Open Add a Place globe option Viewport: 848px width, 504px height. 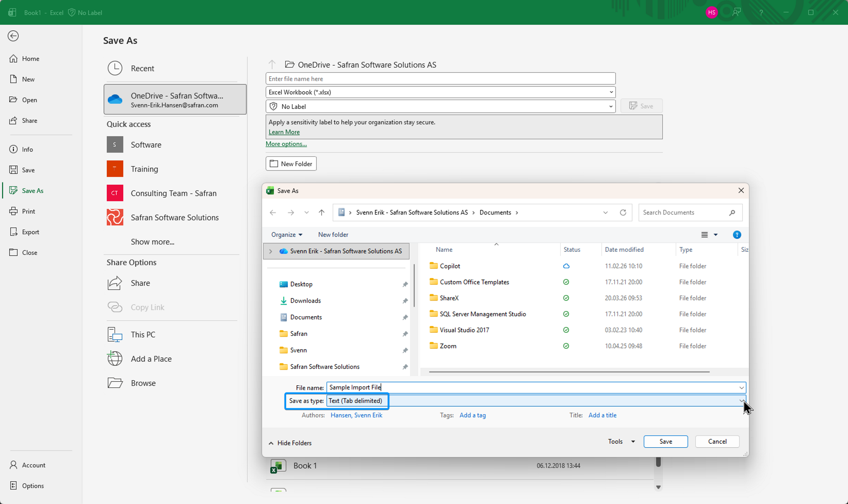[x=115, y=359]
